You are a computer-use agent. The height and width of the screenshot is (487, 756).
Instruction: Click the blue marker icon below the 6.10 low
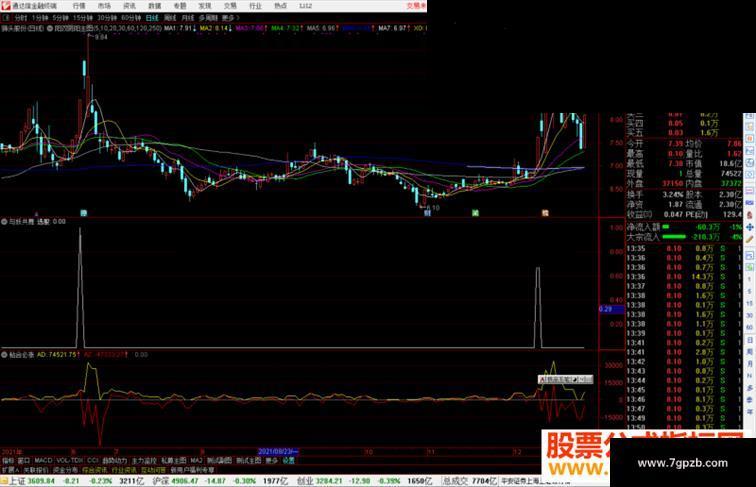(427, 213)
